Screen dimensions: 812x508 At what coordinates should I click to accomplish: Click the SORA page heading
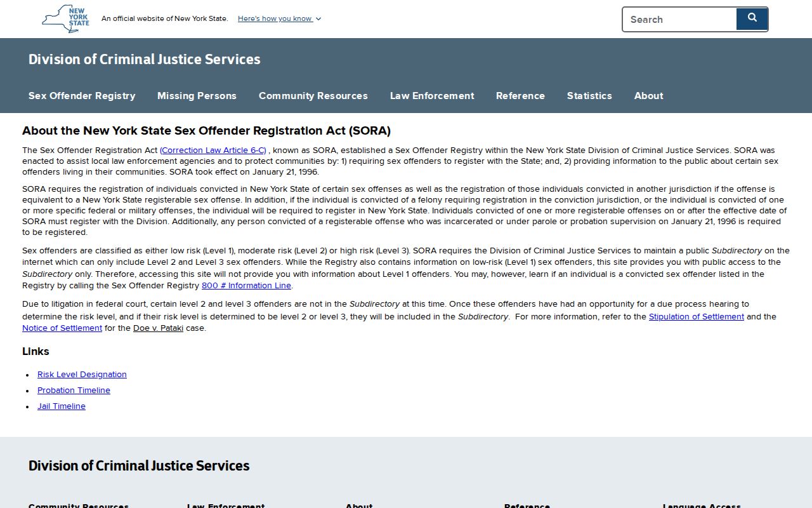(206, 131)
